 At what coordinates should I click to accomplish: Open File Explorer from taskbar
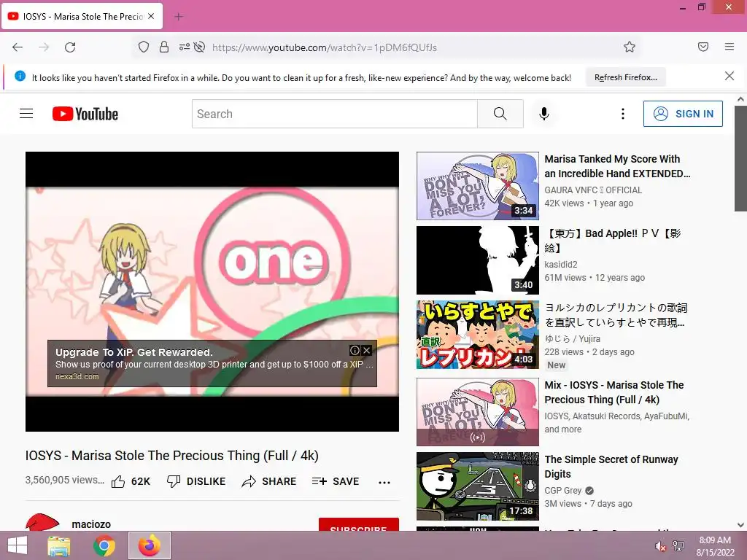(x=59, y=545)
